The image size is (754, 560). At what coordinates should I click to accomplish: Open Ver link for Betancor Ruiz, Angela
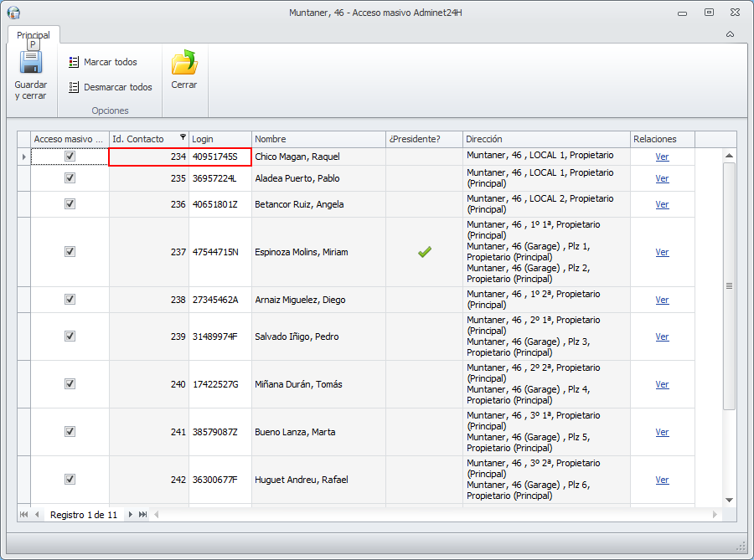point(662,204)
